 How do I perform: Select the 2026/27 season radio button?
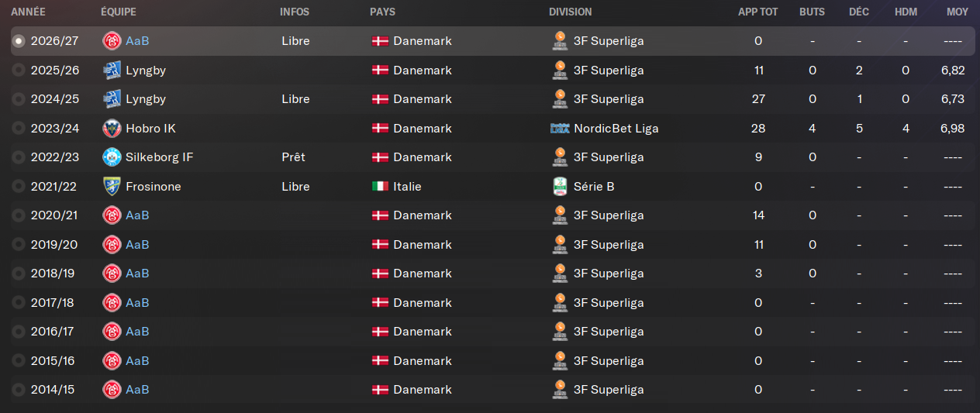pyautogui.click(x=19, y=41)
